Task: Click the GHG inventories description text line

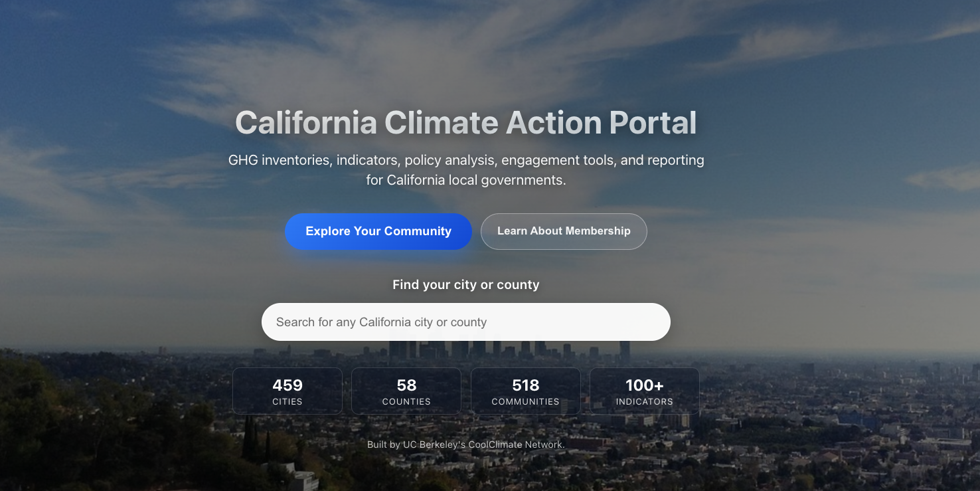Action: tap(466, 160)
